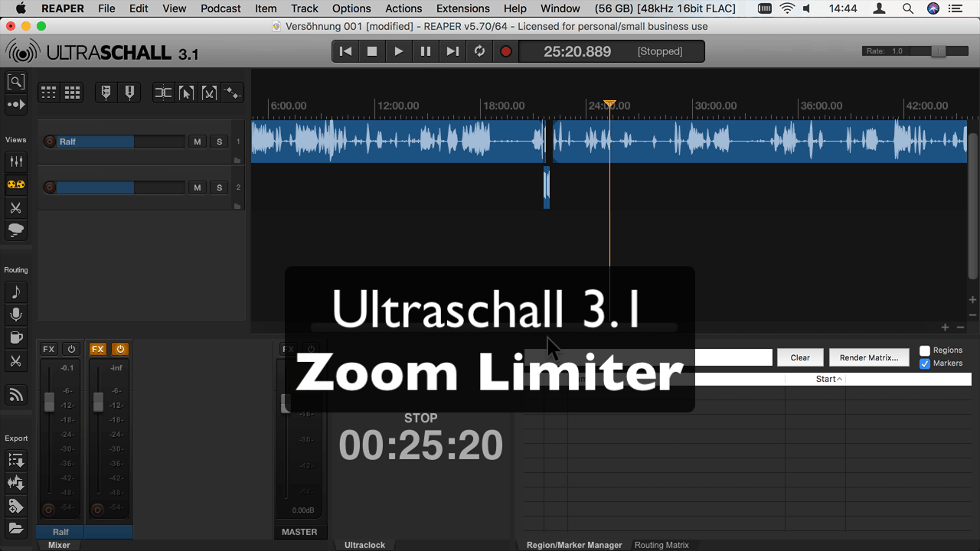The height and width of the screenshot is (551, 980).
Task: Open the mixer view icon under Views
Action: (15, 161)
